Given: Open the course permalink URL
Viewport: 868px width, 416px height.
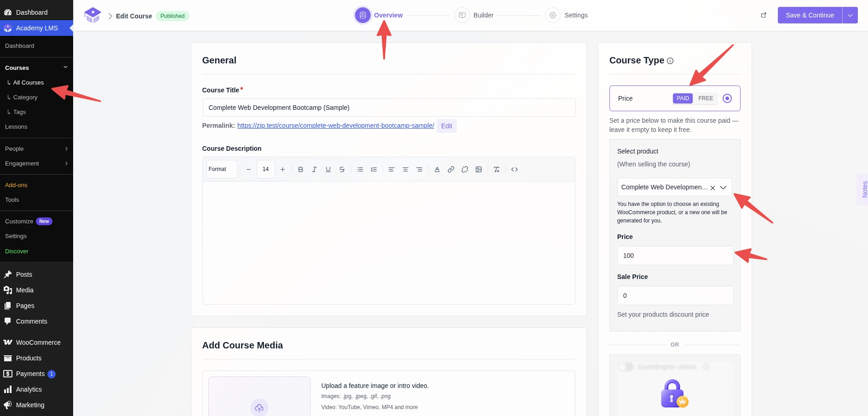Looking at the screenshot, I should tap(335, 125).
